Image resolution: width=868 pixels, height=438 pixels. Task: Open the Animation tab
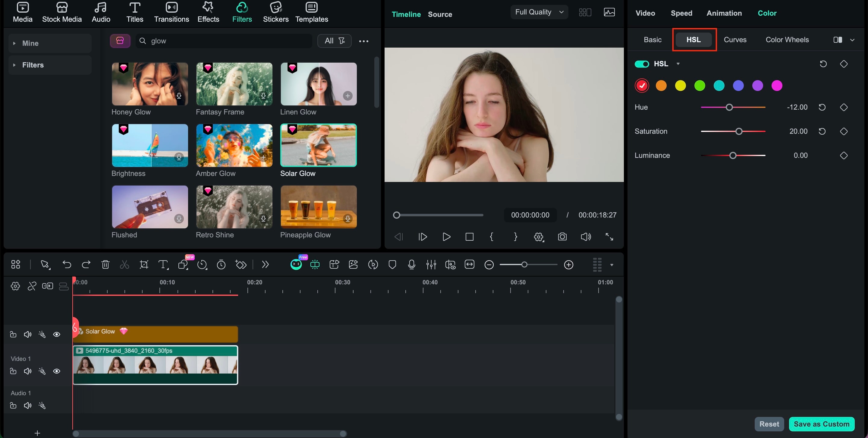tap(724, 13)
